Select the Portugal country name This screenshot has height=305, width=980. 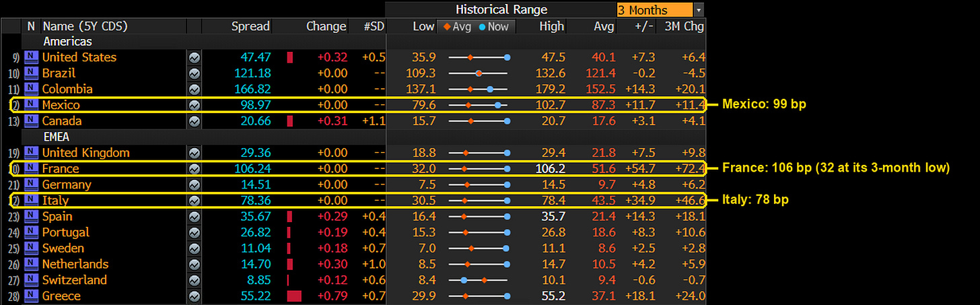click(65, 232)
